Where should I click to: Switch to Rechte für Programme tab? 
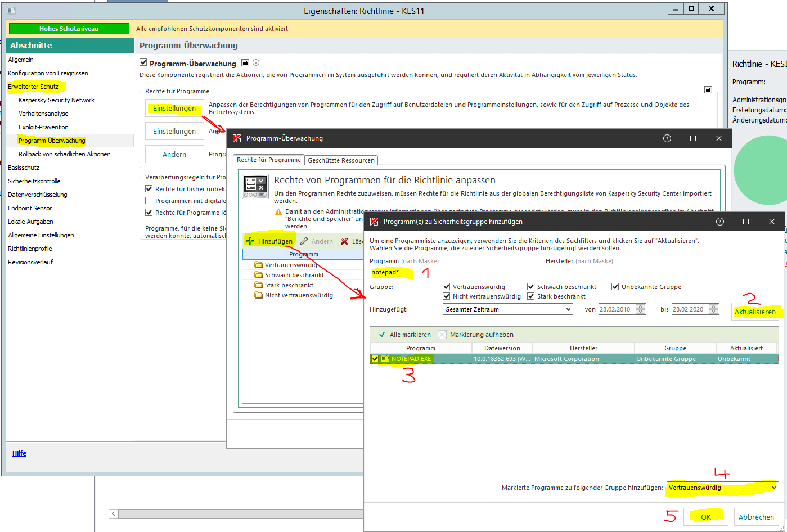pos(269,160)
